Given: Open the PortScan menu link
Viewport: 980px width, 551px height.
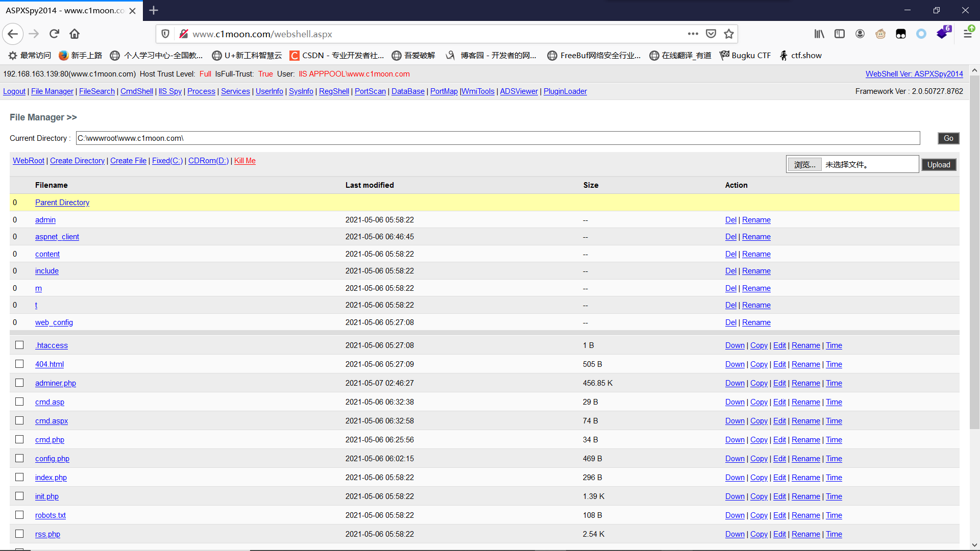Looking at the screenshot, I should 370,91.
